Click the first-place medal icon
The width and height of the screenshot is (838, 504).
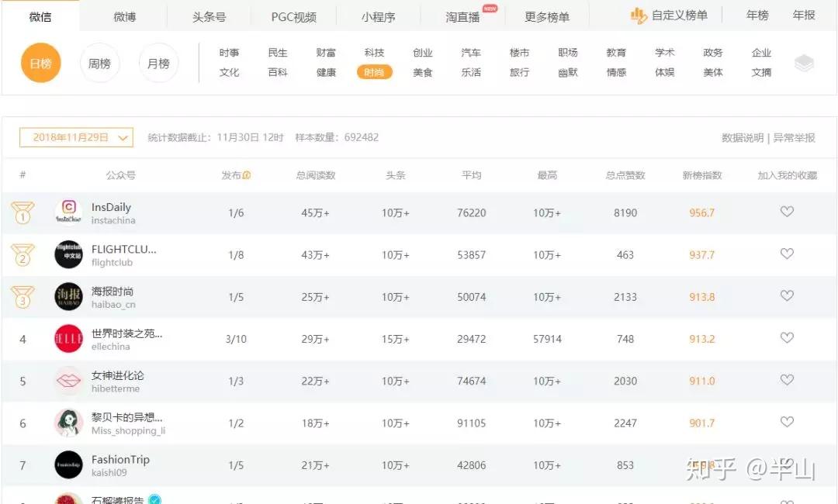tap(23, 212)
